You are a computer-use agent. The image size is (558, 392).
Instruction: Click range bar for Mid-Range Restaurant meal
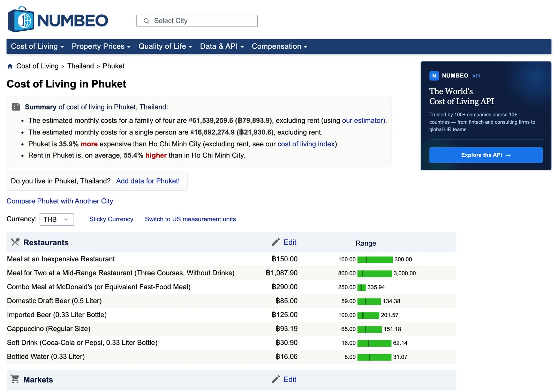(375, 274)
